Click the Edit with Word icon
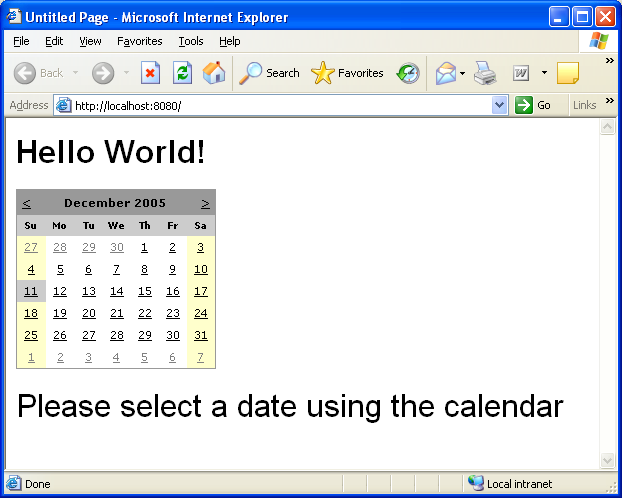 pyautogui.click(x=521, y=73)
